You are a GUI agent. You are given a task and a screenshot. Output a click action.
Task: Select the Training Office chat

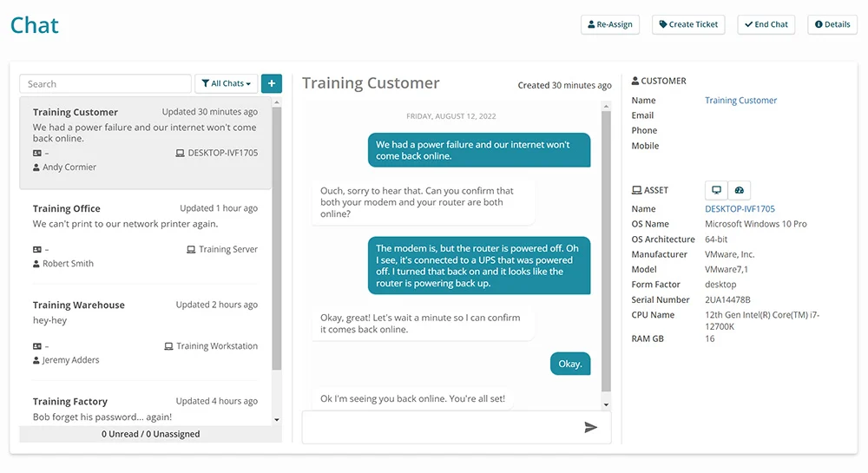click(x=145, y=237)
